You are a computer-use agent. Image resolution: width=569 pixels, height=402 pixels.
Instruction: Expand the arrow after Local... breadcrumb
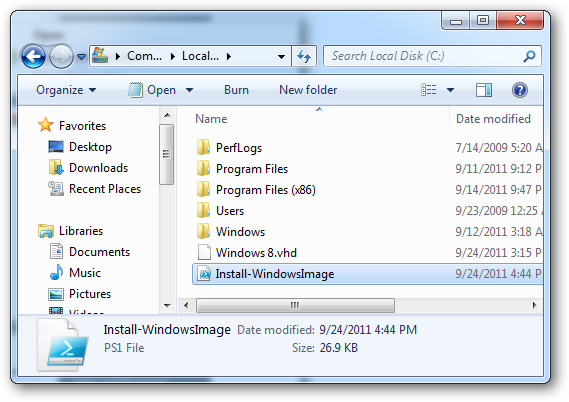tap(229, 56)
